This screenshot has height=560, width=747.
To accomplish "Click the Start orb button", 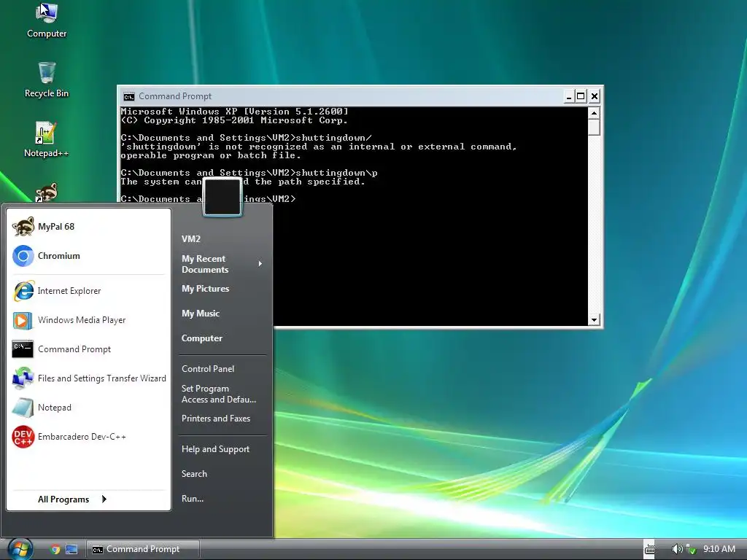I will point(20,549).
